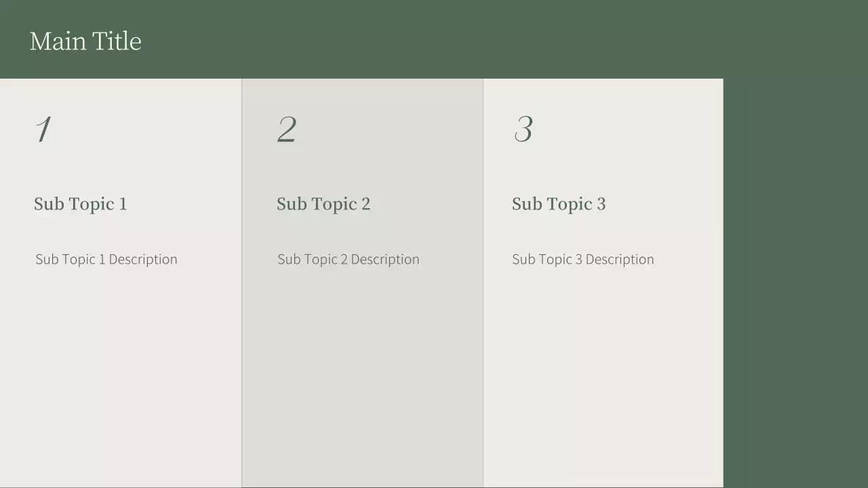Click "Description" in the third column's body text
The height and width of the screenshot is (488, 868).
[x=620, y=260]
